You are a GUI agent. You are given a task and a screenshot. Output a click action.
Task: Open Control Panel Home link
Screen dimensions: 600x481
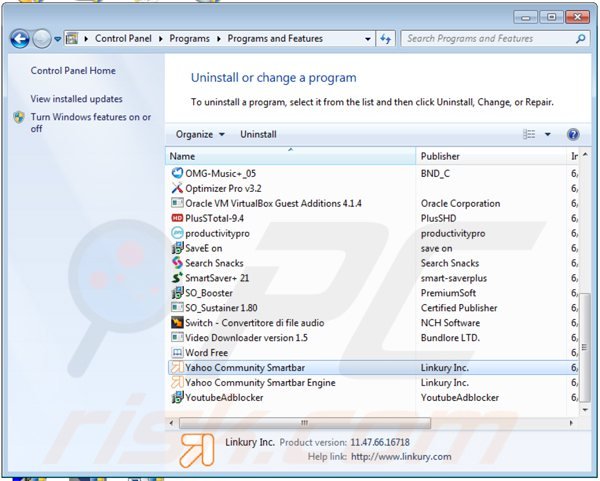[73, 71]
